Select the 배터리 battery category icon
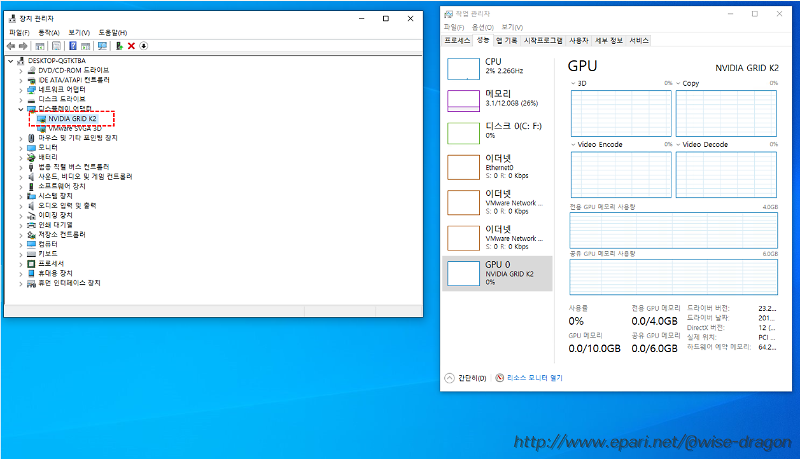Screen dimensions: 800x459 pos(31,157)
